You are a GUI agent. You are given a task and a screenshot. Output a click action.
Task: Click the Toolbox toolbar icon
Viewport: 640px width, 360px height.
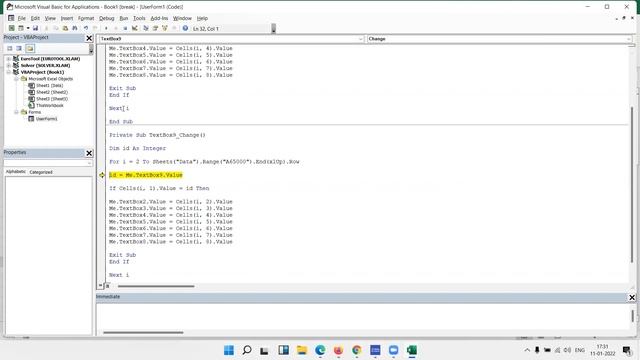click(x=174, y=28)
